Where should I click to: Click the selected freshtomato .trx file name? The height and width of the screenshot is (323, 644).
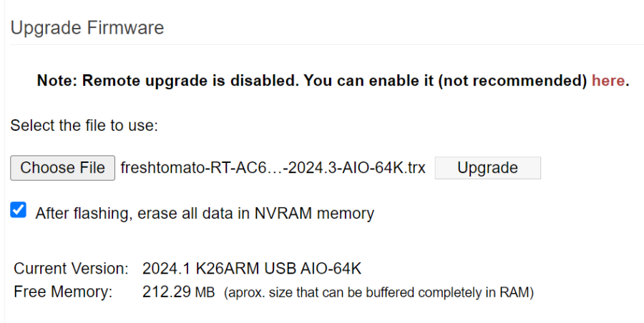point(273,168)
